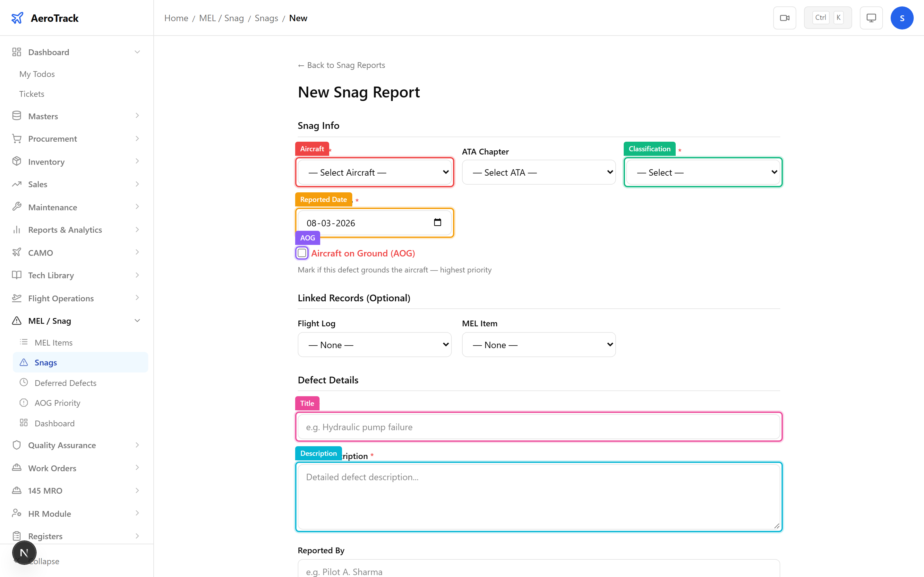Enable the Aircraft on Ground (AOG) checkbox
The width and height of the screenshot is (924, 577).
click(x=302, y=253)
